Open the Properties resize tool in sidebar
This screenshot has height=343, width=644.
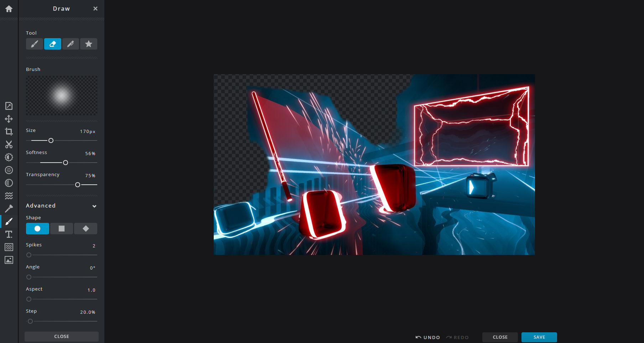[x=9, y=106]
